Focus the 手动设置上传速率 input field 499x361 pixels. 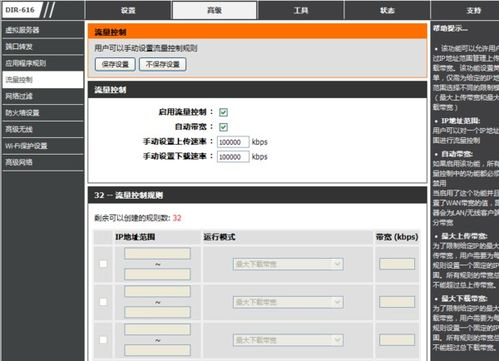[x=233, y=142]
